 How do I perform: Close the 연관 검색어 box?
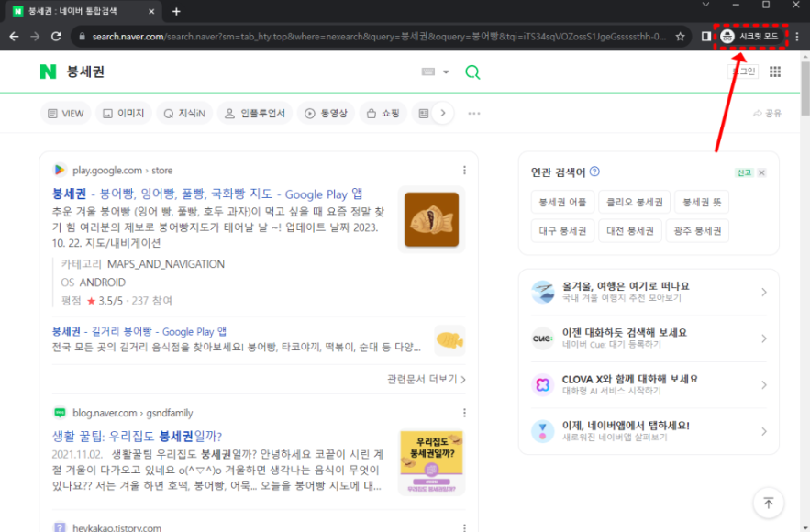point(761,172)
